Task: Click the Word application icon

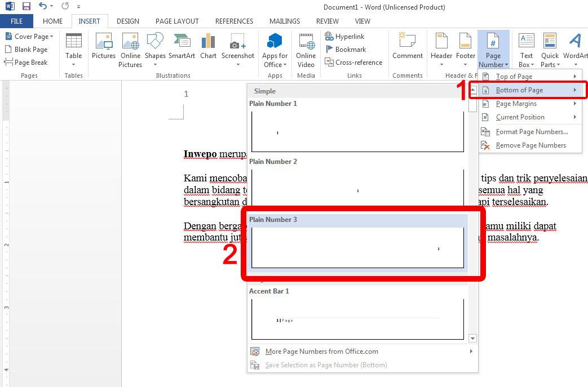Action: point(10,6)
